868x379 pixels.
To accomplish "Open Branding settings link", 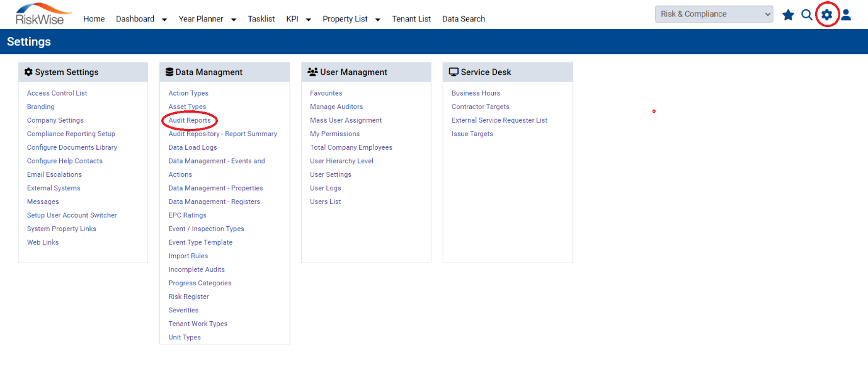I will click(41, 107).
